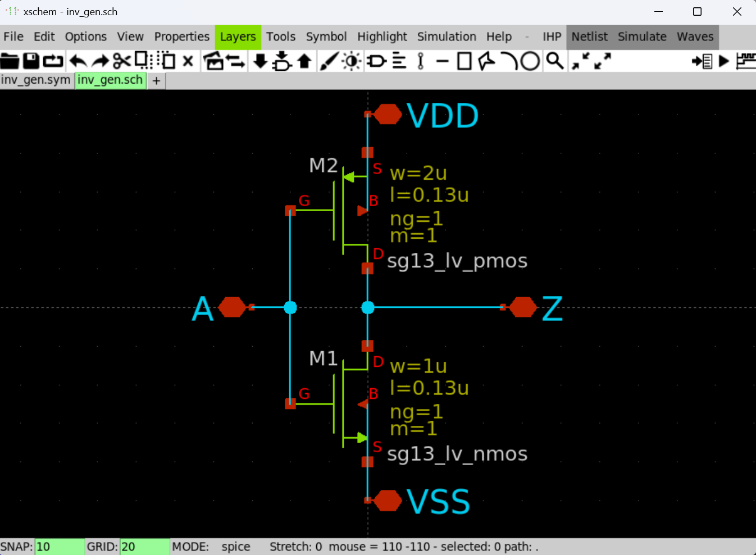Click the magnifier search icon

[x=555, y=61]
